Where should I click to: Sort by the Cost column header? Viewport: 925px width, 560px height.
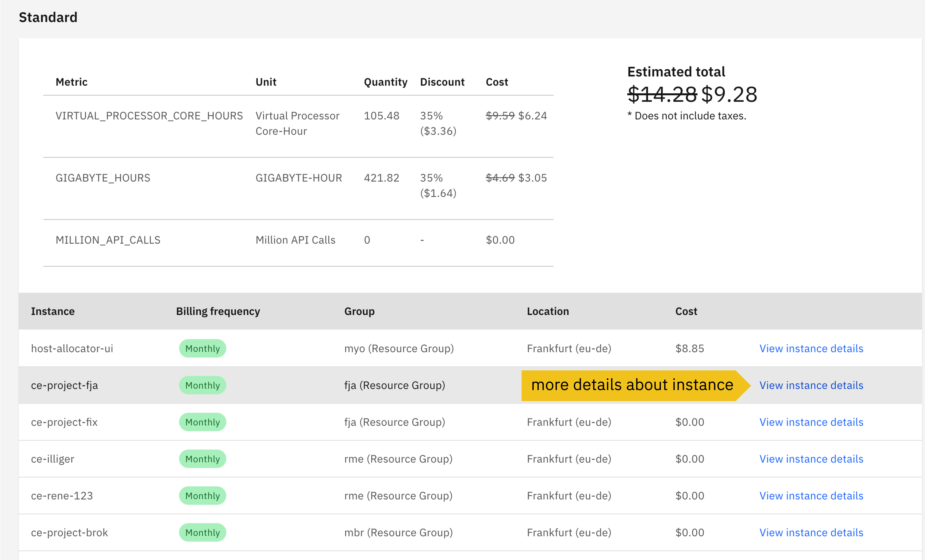686,311
